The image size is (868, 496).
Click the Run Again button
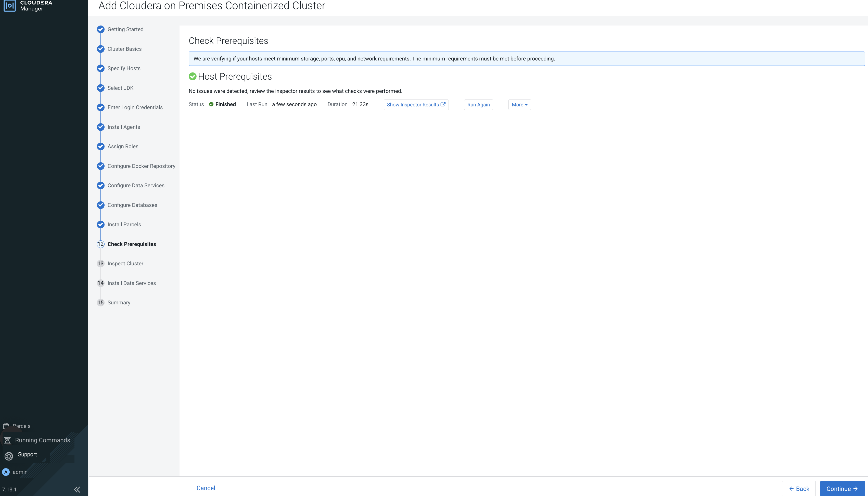point(478,105)
